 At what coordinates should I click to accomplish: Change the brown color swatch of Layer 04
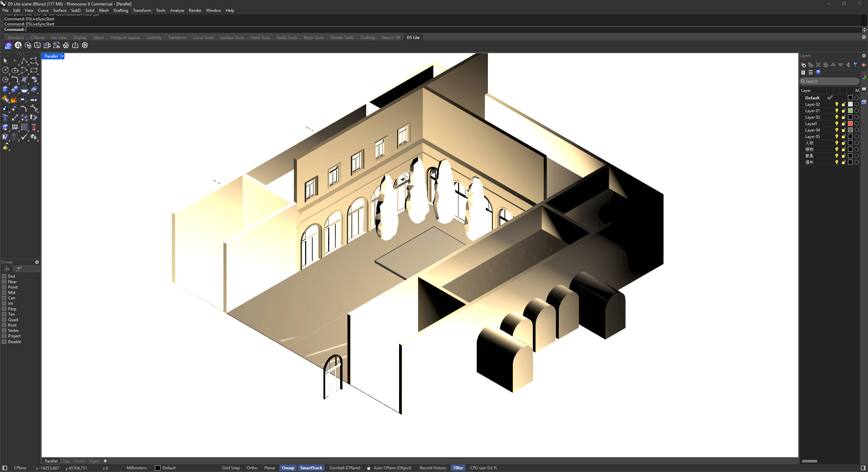850,130
